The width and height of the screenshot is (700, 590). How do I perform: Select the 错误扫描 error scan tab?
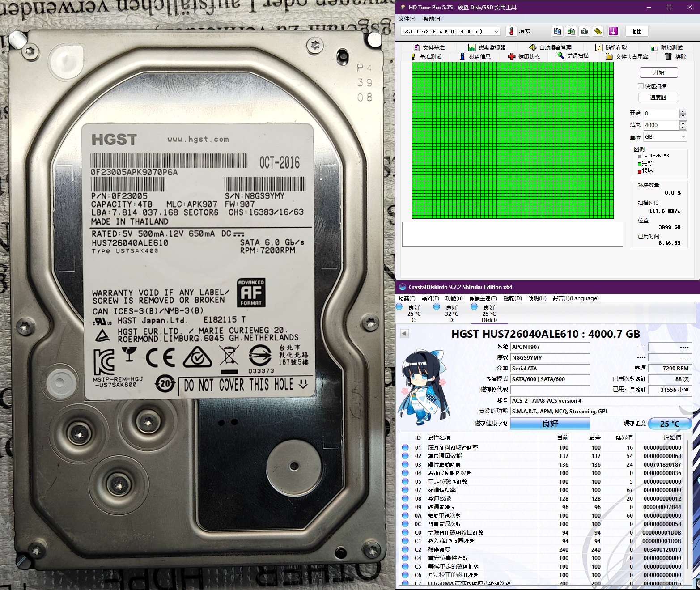[573, 56]
